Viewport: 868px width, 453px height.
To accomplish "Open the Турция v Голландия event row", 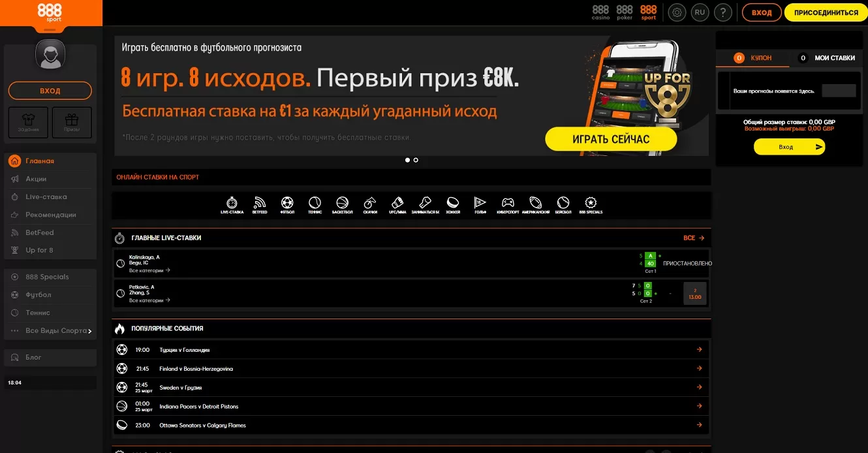I will [411, 350].
